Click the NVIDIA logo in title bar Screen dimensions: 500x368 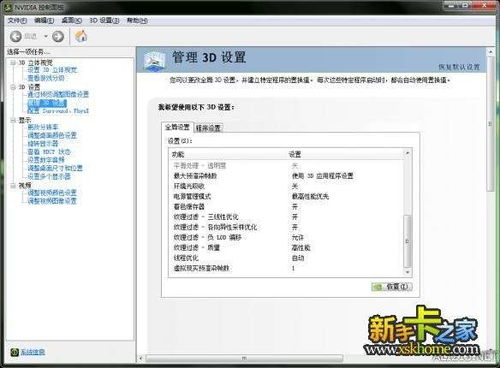click(x=8, y=7)
